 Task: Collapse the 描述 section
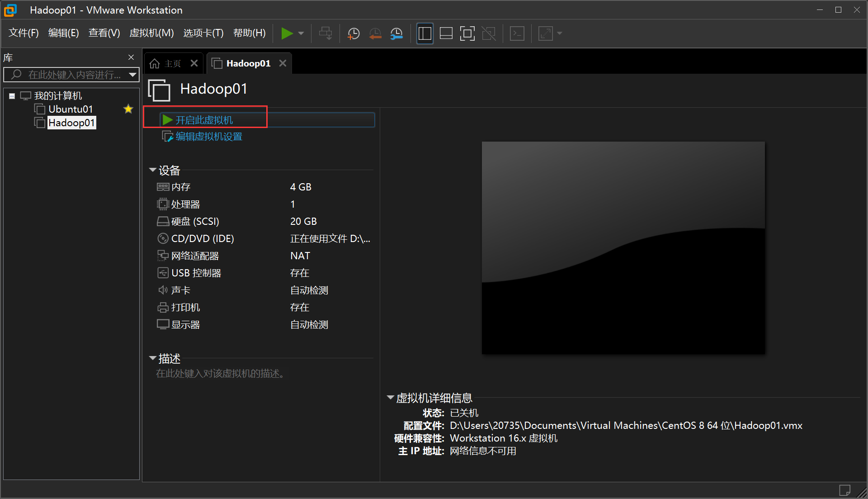point(153,358)
